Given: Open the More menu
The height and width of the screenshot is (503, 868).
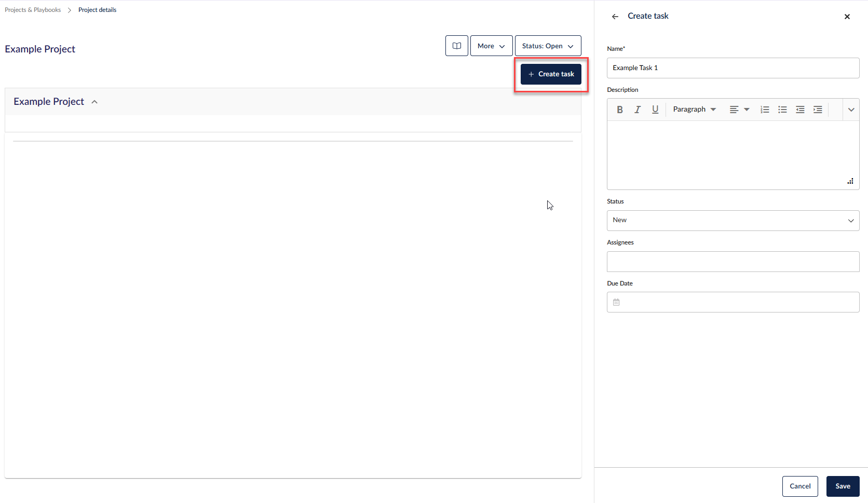Looking at the screenshot, I should coord(491,46).
